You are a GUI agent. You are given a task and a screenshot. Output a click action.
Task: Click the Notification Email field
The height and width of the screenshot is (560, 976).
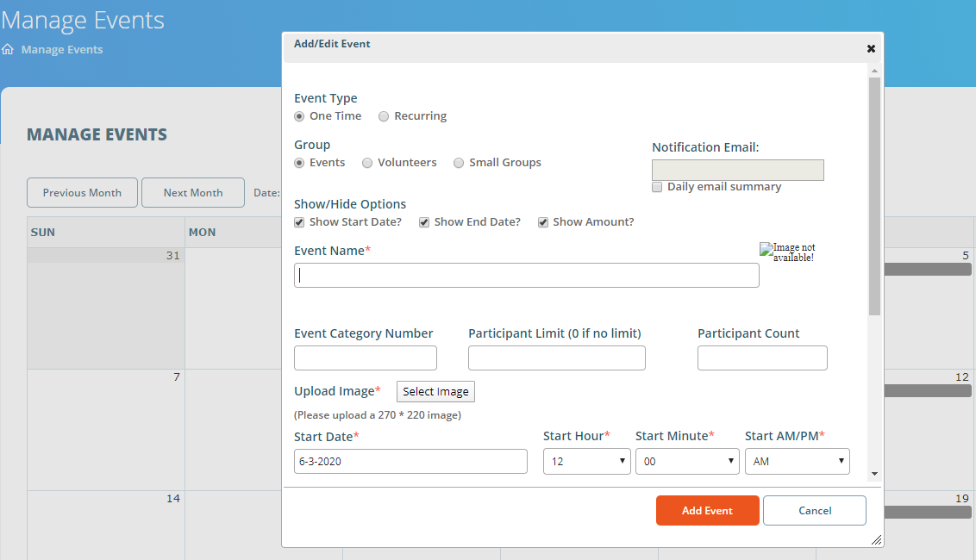[x=737, y=170]
